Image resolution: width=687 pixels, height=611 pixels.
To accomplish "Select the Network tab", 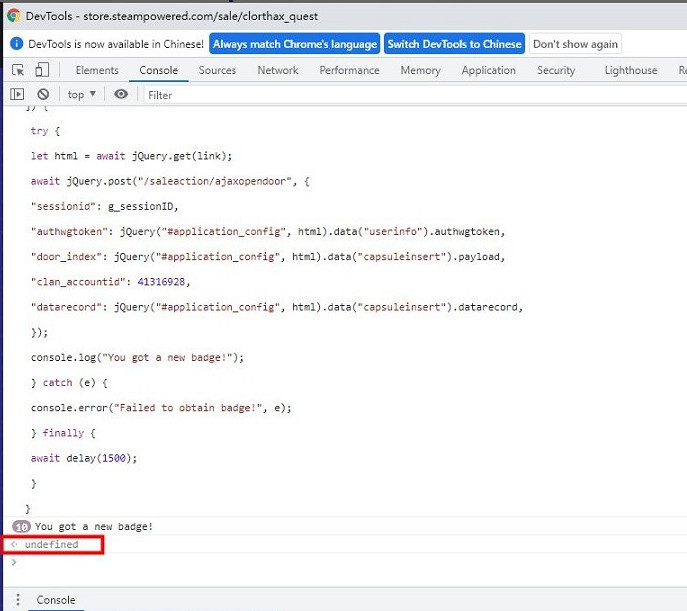I will (x=277, y=70).
